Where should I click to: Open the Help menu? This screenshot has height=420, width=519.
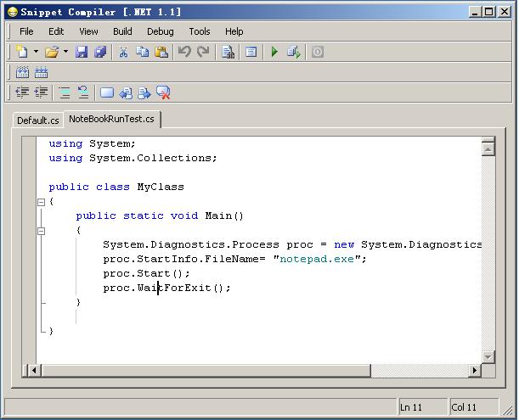234,31
